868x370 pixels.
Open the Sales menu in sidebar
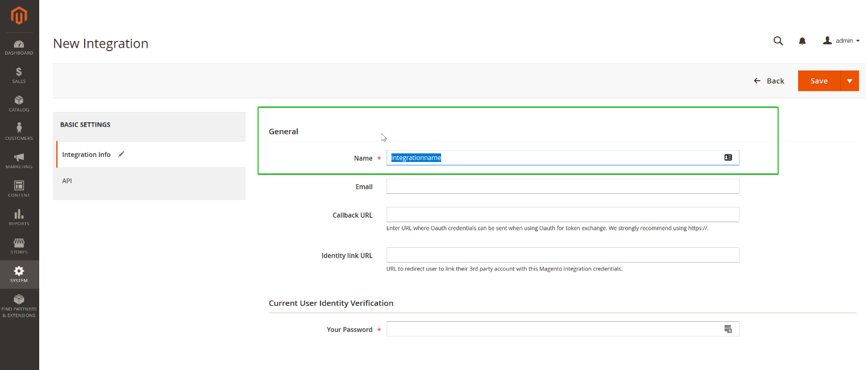tap(19, 74)
